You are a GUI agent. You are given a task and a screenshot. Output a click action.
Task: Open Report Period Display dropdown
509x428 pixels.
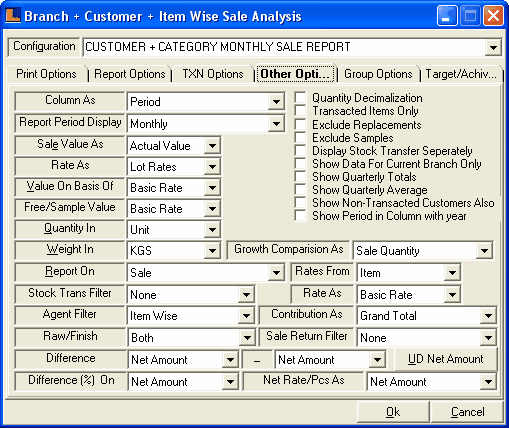[276, 124]
